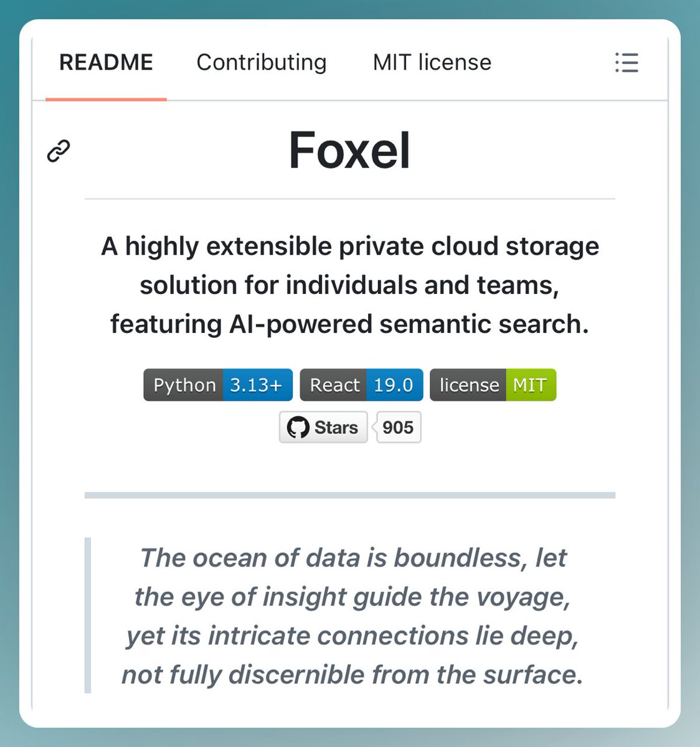Switch to the Contributing tab
The width and height of the screenshot is (700, 747).
tap(262, 62)
